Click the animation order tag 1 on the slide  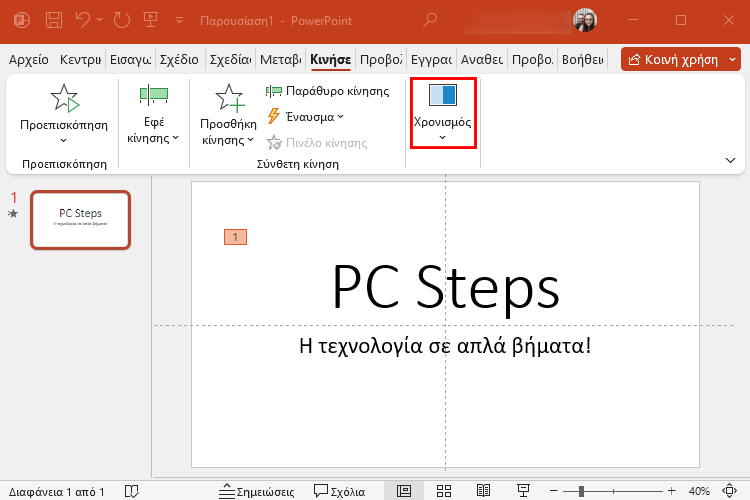click(x=235, y=237)
